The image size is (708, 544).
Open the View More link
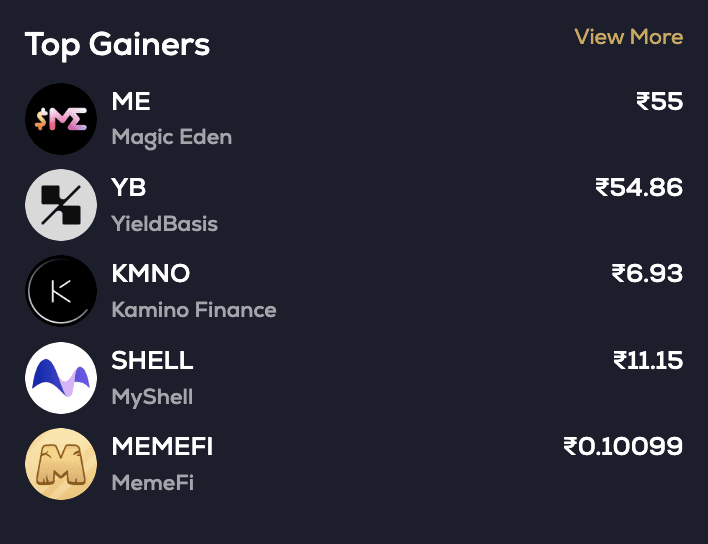(x=628, y=37)
